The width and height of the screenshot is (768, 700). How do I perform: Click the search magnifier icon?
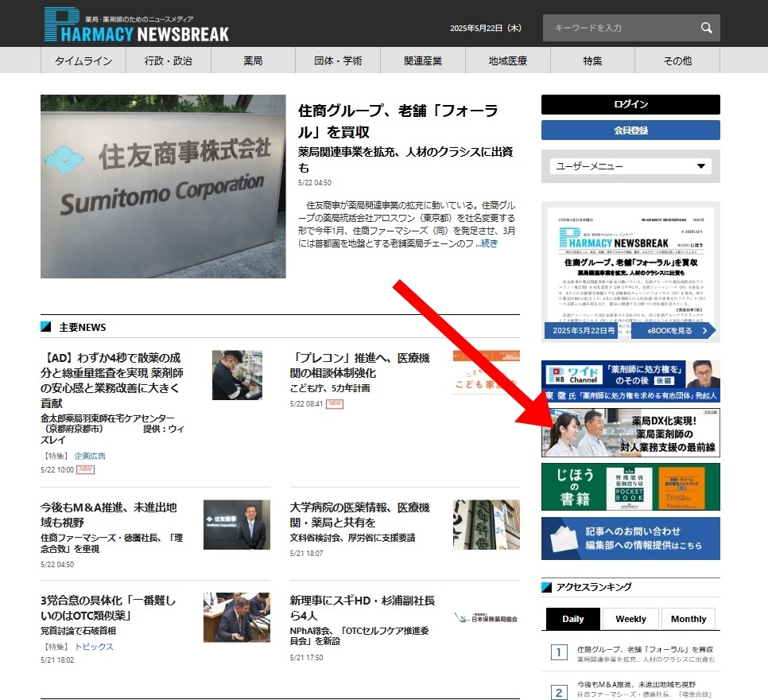(706, 28)
